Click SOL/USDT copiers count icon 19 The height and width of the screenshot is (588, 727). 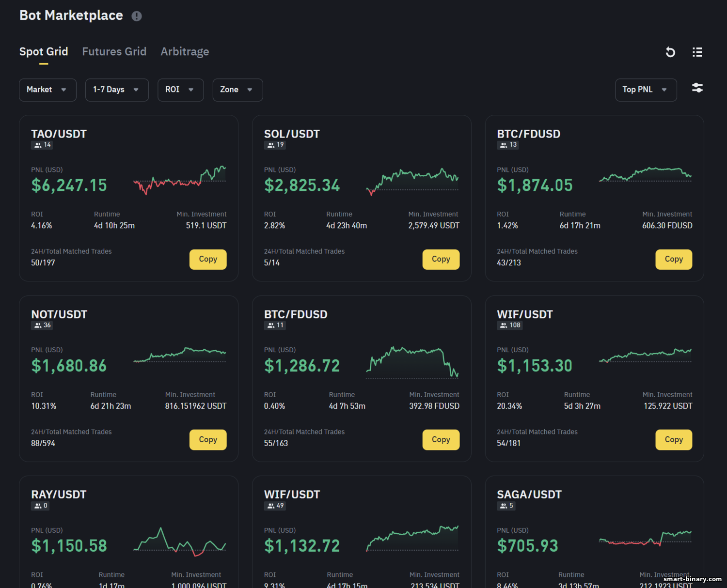(275, 145)
